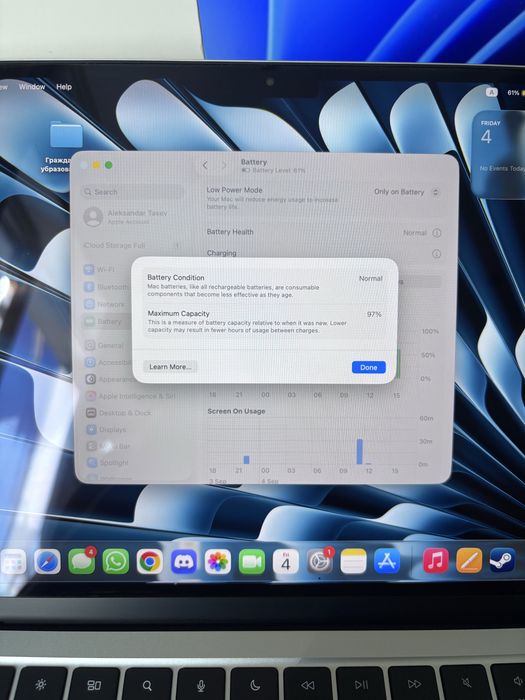
Task: Open Music app in the Dock
Action: 436,561
